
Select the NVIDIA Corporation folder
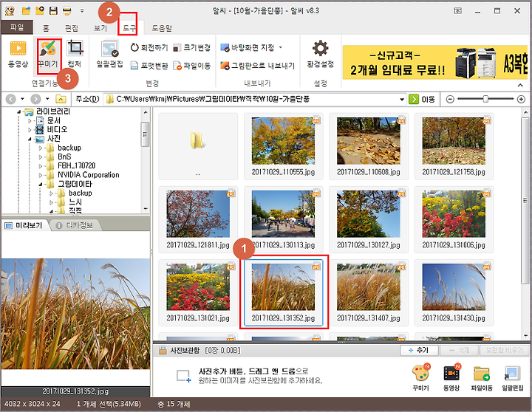pos(88,175)
